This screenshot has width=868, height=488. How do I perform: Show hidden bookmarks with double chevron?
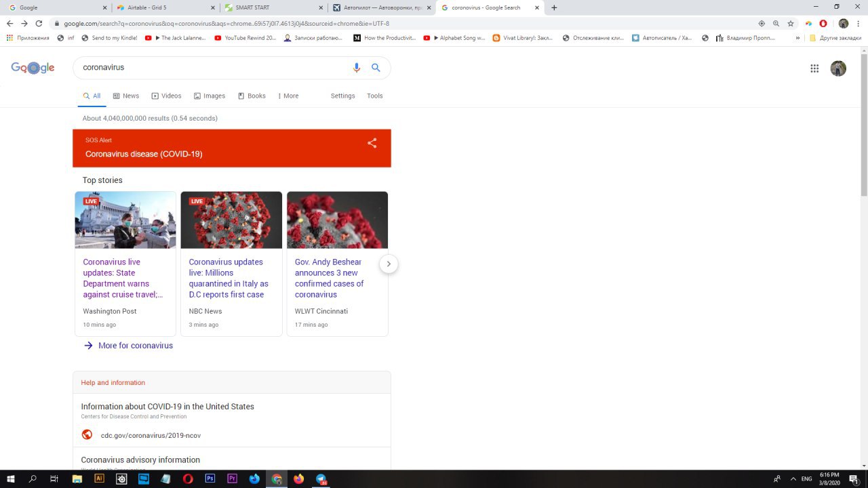point(797,38)
